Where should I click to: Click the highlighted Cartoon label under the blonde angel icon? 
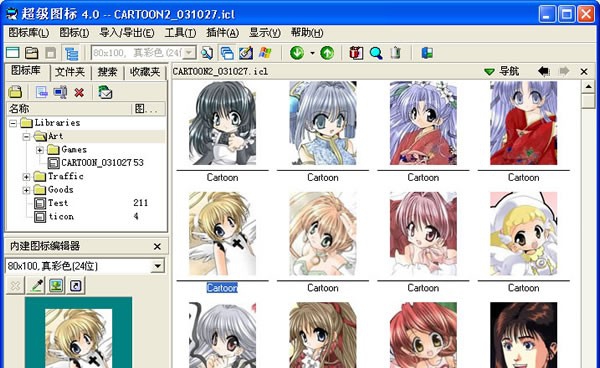222,288
